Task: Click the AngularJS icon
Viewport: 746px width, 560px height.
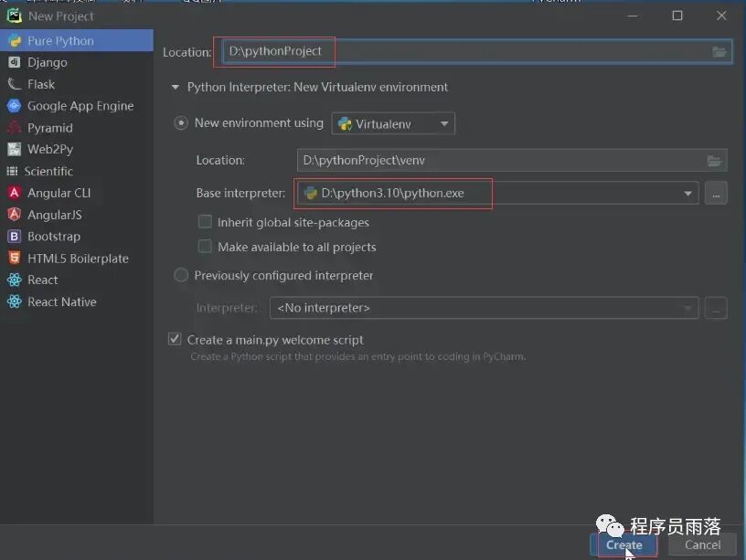Action: 15,215
